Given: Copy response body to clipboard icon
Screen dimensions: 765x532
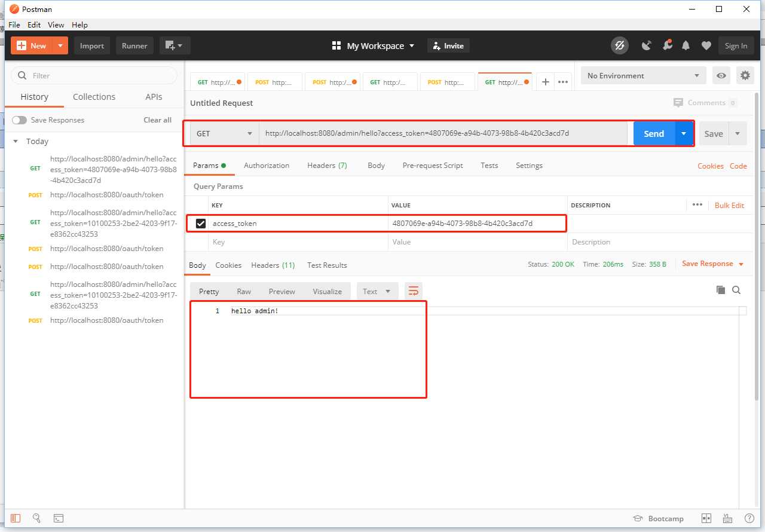Looking at the screenshot, I should click(721, 290).
